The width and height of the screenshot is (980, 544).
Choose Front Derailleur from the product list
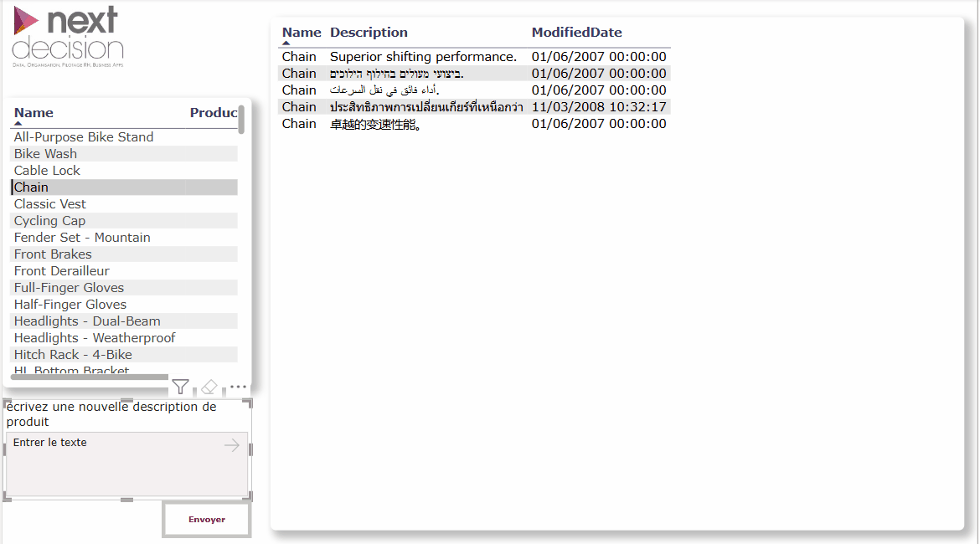[62, 271]
